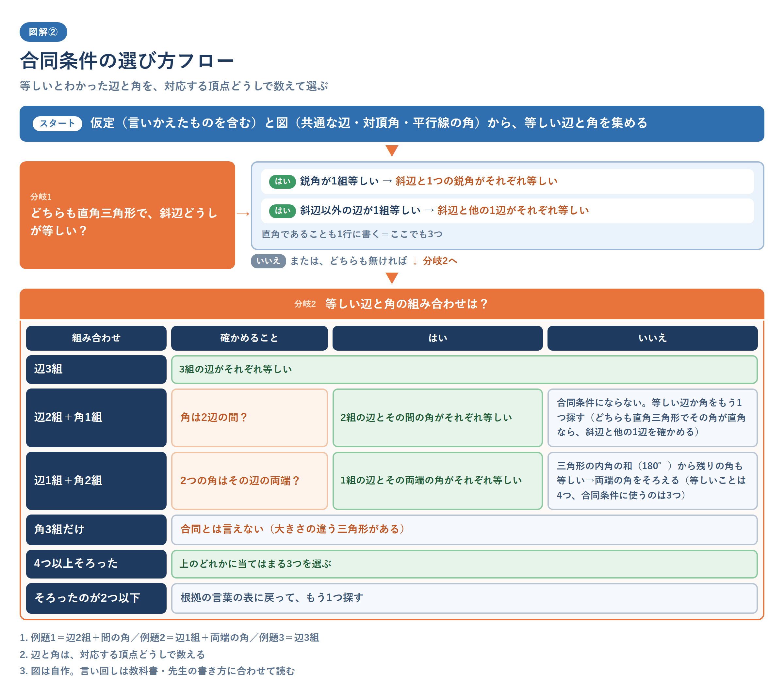
Task: Click the スタート pill label
Action: click(x=57, y=123)
